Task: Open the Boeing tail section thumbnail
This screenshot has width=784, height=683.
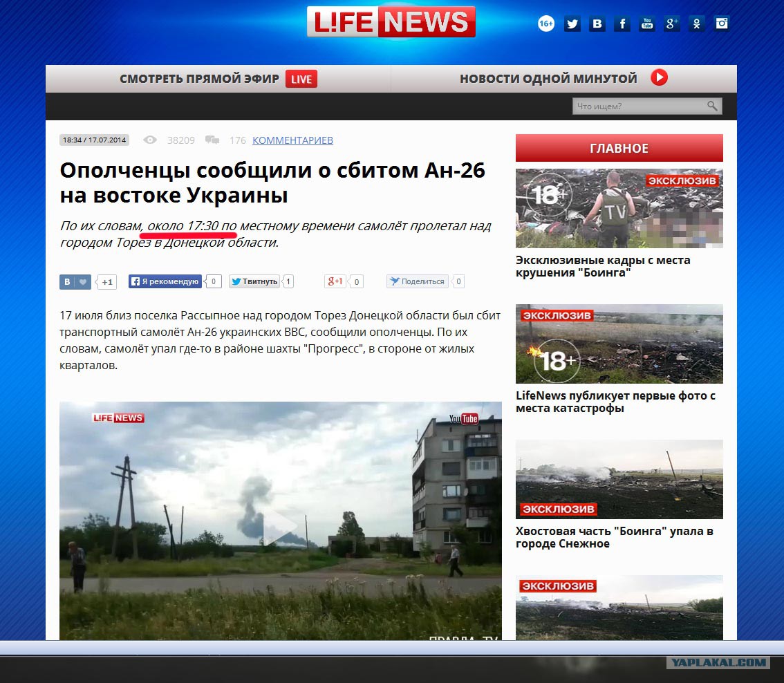Action: pyautogui.click(x=619, y=480)
